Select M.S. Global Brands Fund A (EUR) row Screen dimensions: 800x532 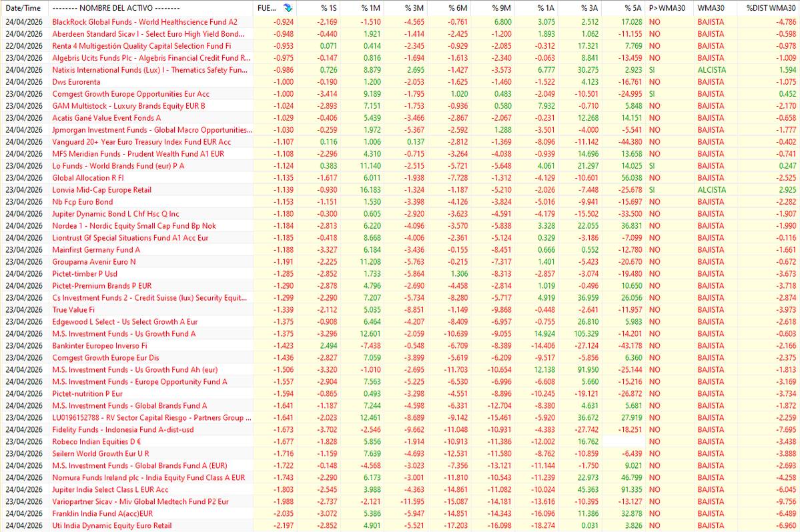pyautogui.click(x=140, y=466)
